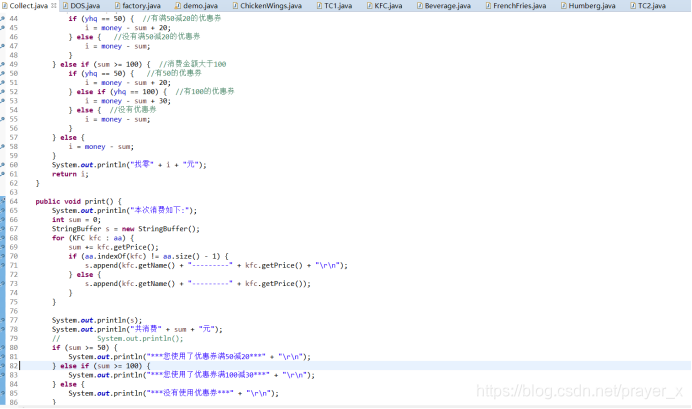This screenshot has width=692, height=409.
Task: Open the factory.java tab
Action: click(138, 6)
